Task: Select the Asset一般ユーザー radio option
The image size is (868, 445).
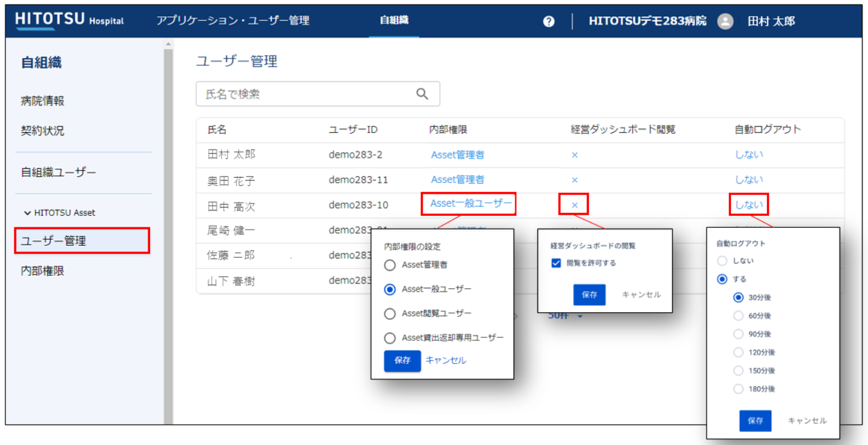Action: (x=390, y=289)
